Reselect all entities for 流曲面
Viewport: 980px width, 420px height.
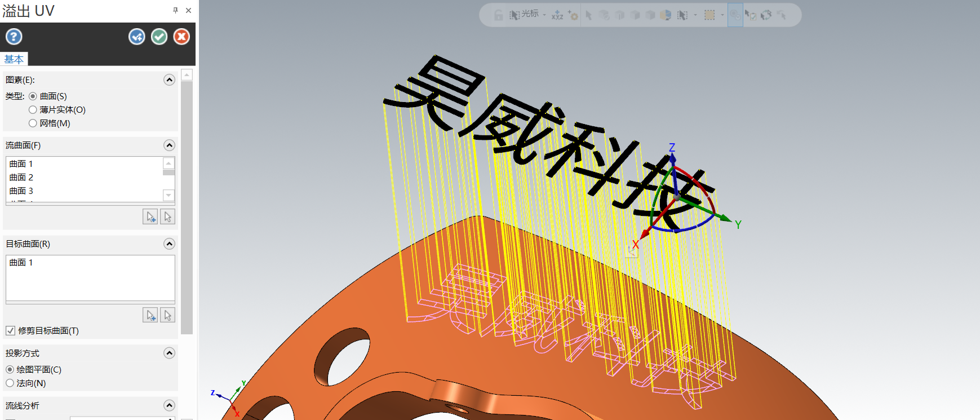(x=167, y=217)
